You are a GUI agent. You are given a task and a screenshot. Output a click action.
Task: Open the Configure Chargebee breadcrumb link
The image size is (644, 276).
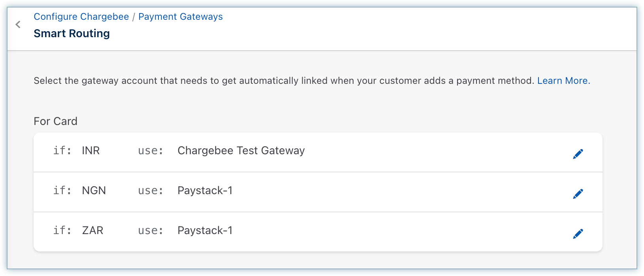[81, 17]
